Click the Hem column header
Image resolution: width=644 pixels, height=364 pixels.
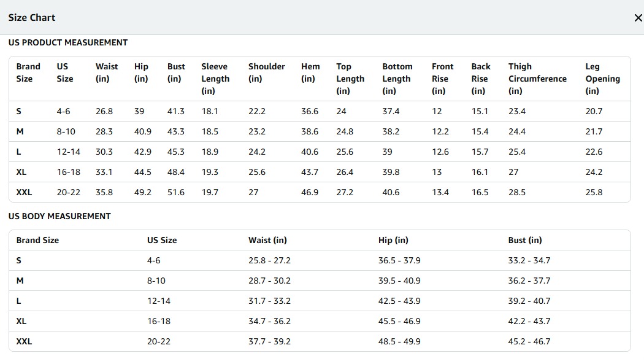(310, 72)
